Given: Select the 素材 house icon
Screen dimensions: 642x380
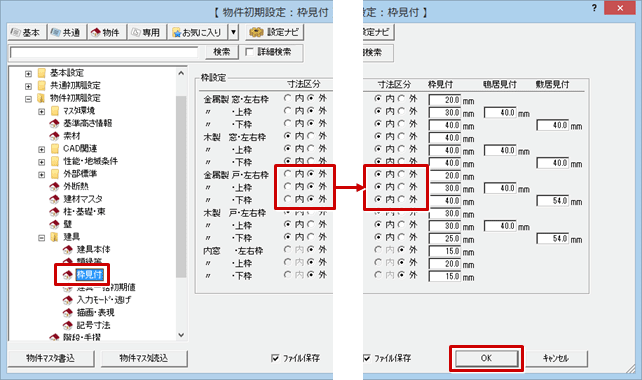Looking at the screenshot, I should [54, 136].
